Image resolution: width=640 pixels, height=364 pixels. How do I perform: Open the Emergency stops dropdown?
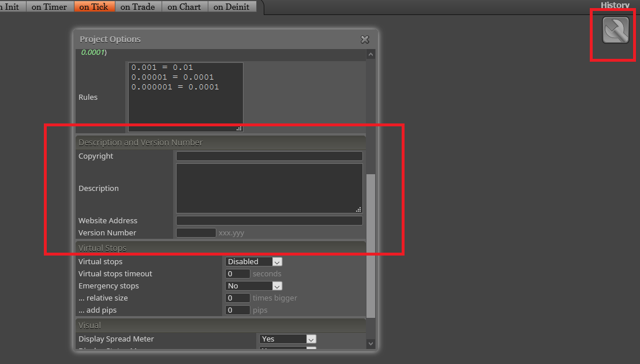tap(253, 286)
